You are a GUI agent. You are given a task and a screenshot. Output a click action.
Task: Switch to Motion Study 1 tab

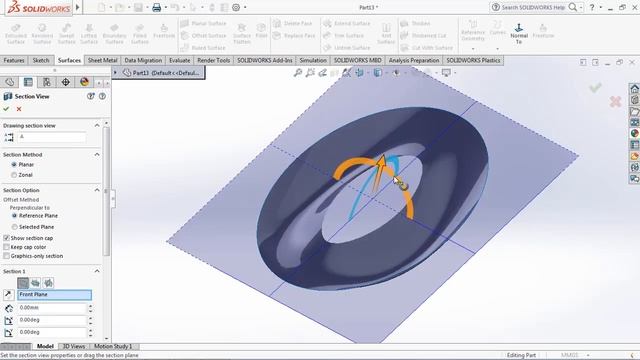(x=113, y=347)
